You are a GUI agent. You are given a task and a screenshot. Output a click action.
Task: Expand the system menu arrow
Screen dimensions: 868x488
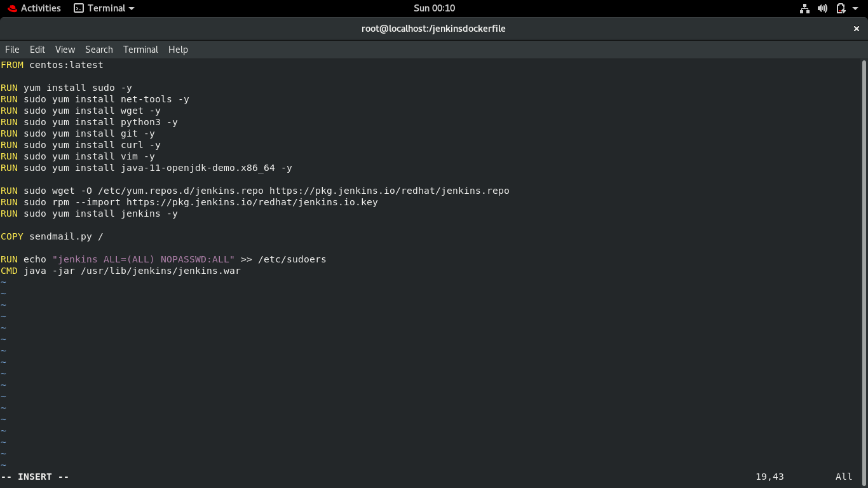point(856,8)
